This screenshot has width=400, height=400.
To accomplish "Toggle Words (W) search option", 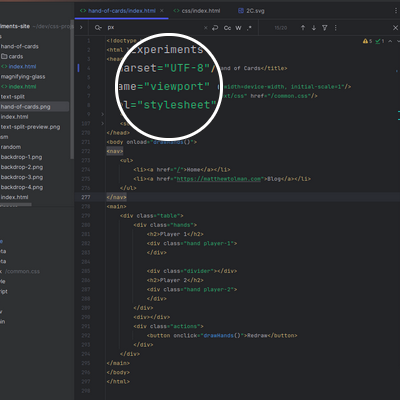I will 238,28.
